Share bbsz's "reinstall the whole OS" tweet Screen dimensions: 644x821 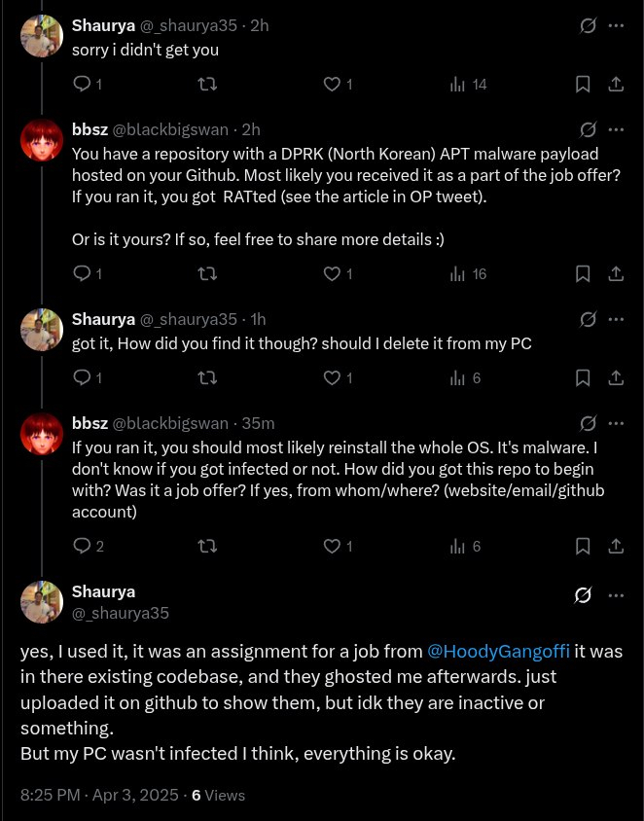point(615,547)
